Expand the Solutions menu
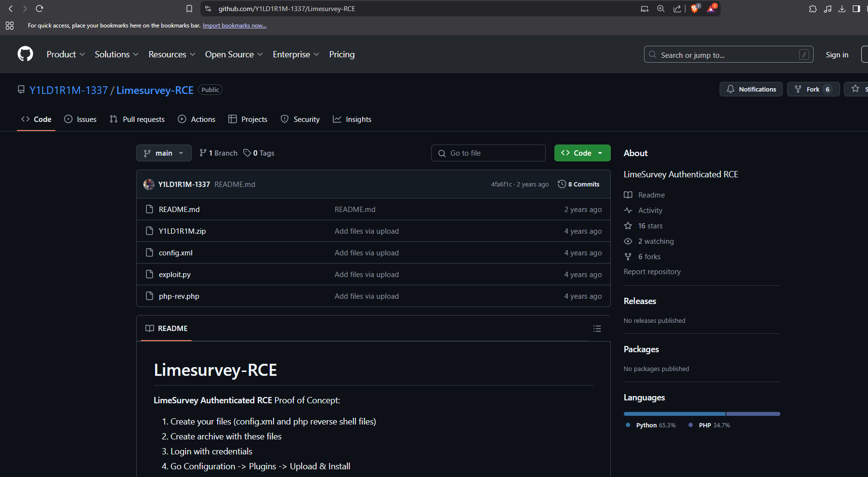The height and width of the screenshot is (477, 868). pyautogui.click(x=117, y=54)
